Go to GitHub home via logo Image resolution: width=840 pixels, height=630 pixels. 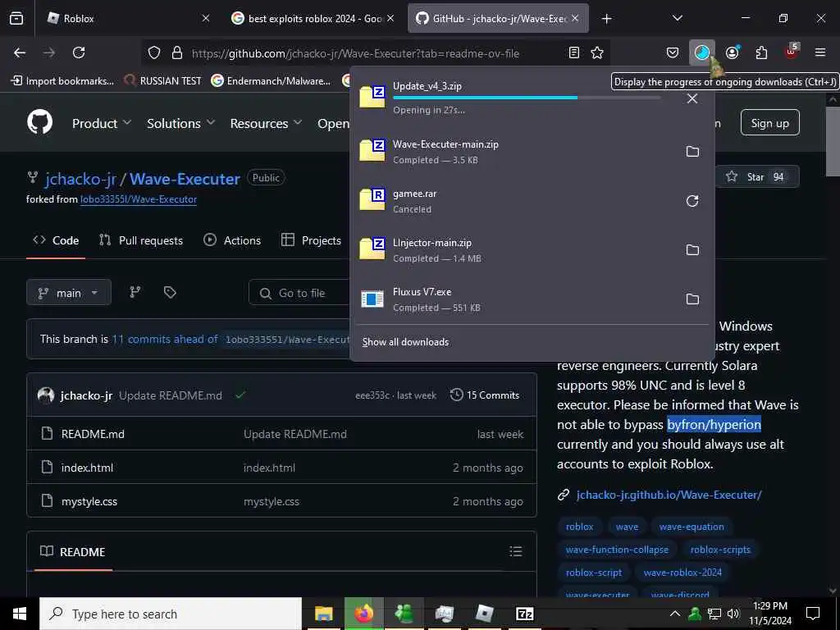click(x=40, y=122)
